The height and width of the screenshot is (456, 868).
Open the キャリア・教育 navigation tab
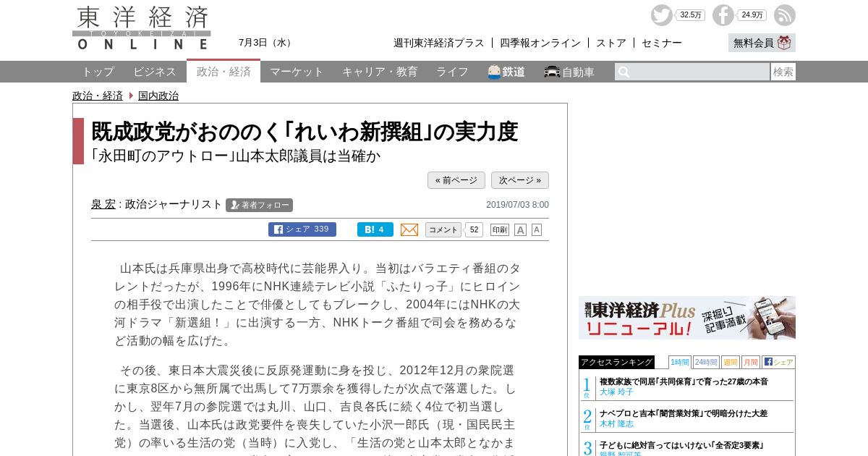pyautogui.click(x=380, y=72)
